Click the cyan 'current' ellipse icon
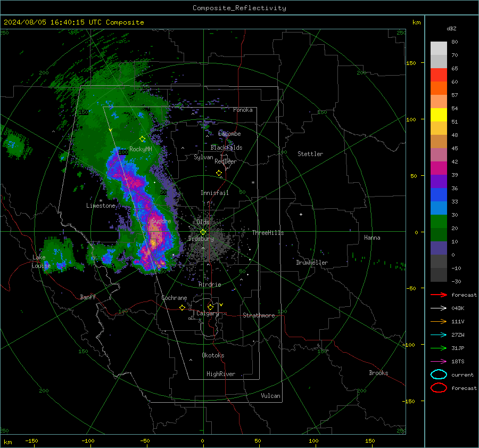This screenshot has height=448, width=479. (x=439, y=374)
